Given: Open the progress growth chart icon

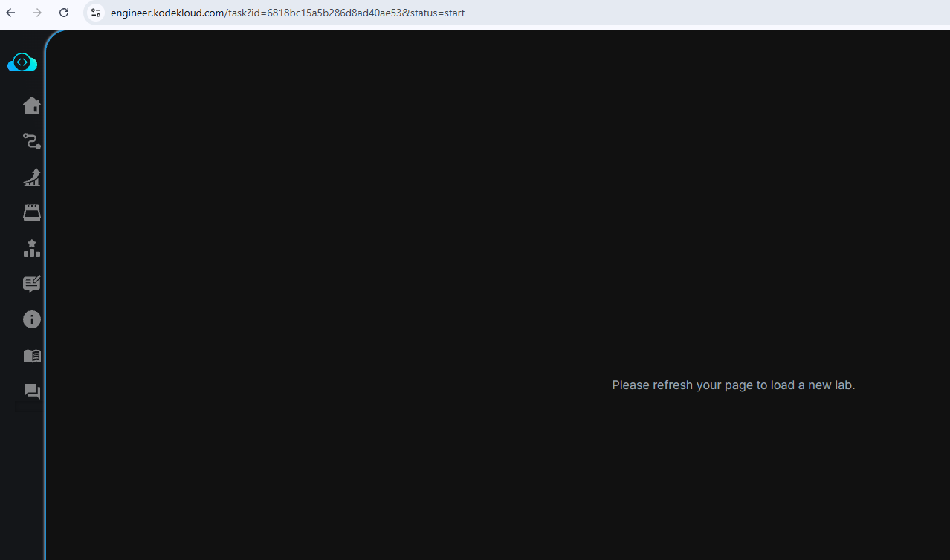Looking at the screenshot, I should 31,177.
